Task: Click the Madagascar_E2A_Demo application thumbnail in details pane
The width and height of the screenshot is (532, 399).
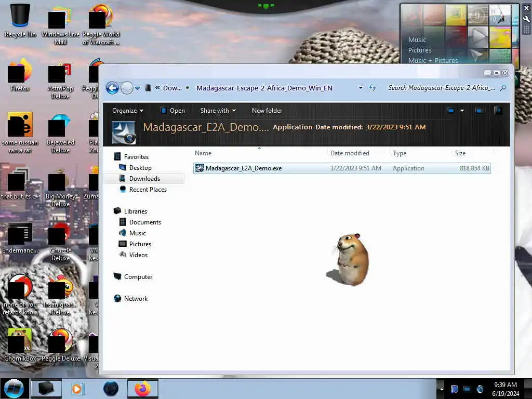Action: [124, 132]
